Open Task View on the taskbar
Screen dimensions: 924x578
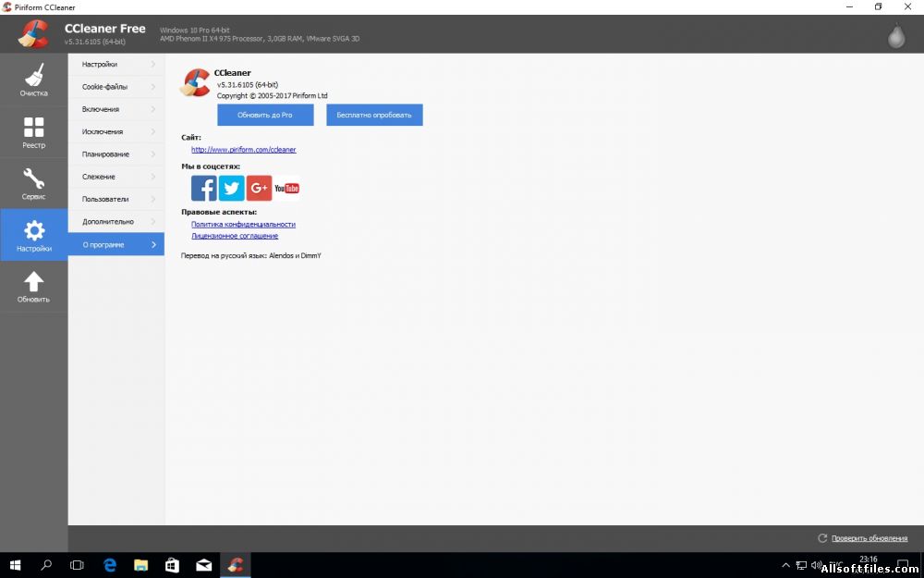pyautogui.click(x=77, y=566)
